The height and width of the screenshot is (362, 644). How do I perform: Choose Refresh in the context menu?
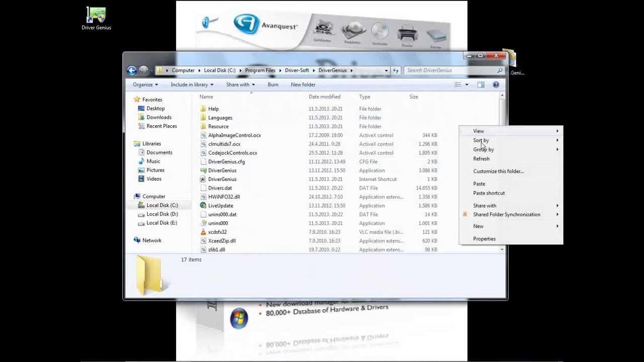coord(511,159)
